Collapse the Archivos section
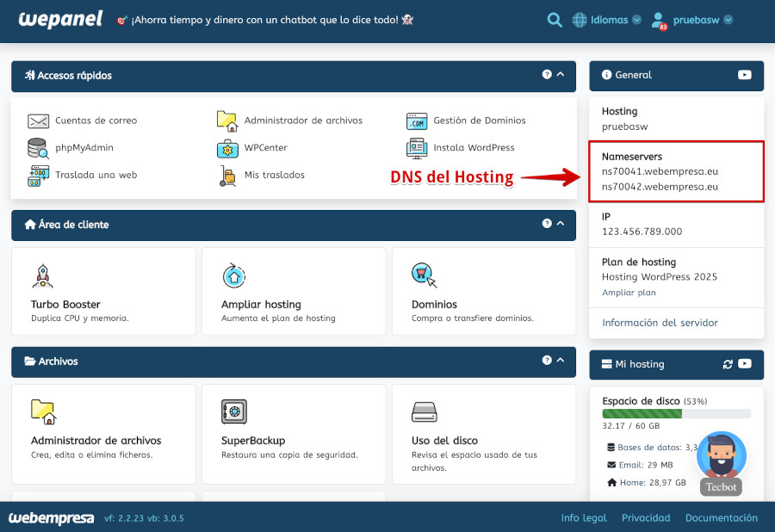The image size is (775, 532). click(x=561, y=360)
